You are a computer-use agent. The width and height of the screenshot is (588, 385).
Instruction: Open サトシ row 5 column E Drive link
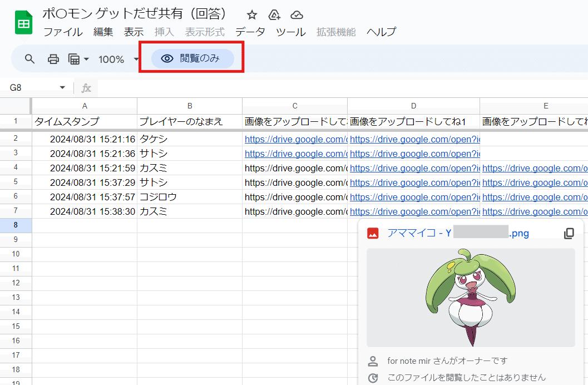pyautogui.click(x=535, y=182)
